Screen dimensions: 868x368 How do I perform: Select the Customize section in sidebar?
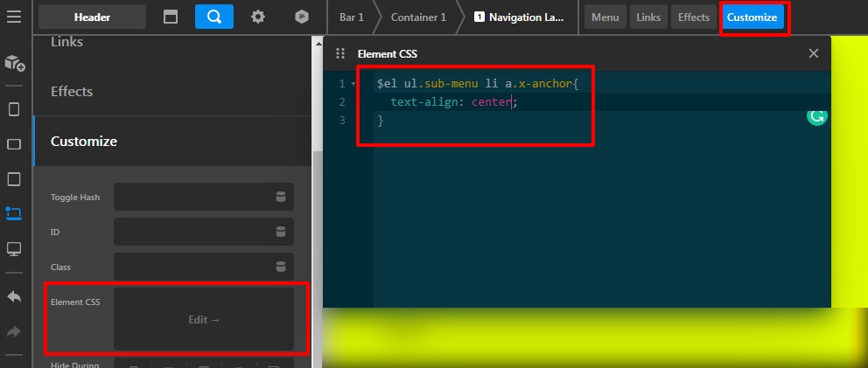pyautogui.click(x=172, y=141)
